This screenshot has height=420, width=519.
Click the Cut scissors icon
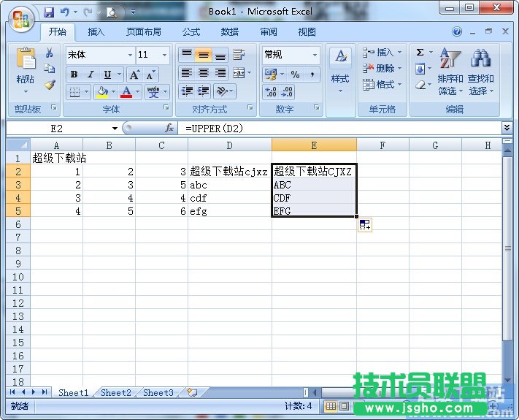[50, 53]
